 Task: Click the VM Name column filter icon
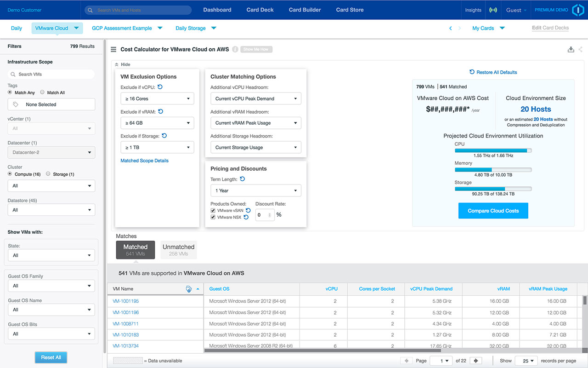pyautogui.click(x=189, y=289)
